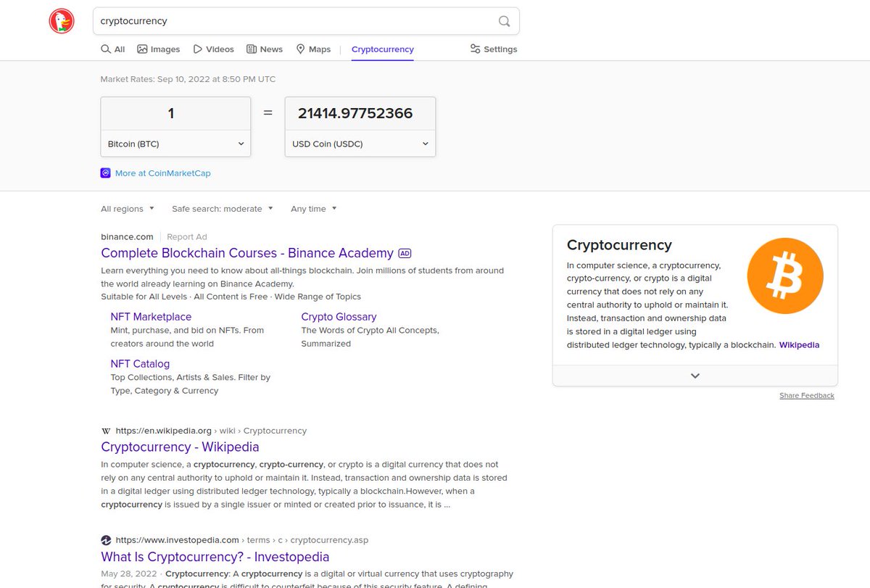The width and height of the screenshot is (870, 588).
Task: Open Complete Blockchain Courses - Binance Academy
Action: [x=247, y=253]
